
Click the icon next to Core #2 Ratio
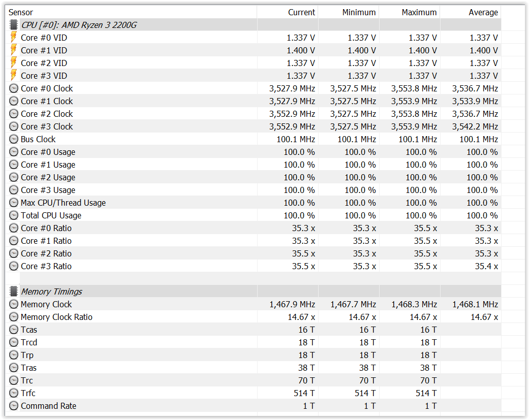pos(14,253)
